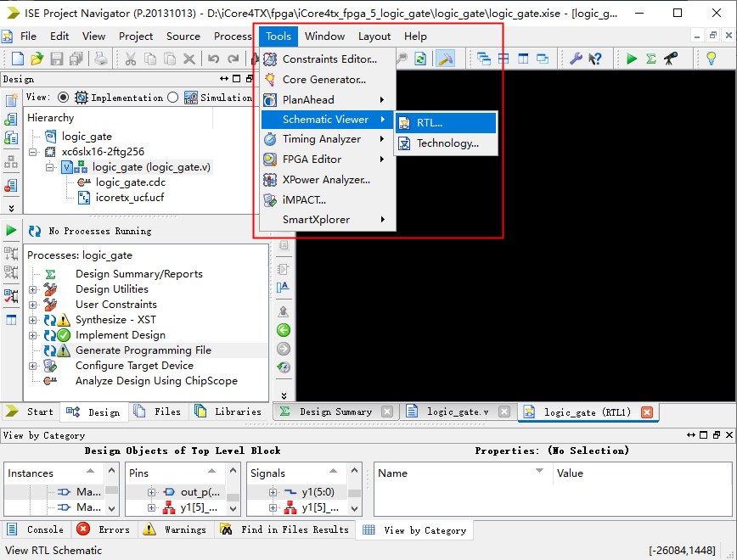Screen dimensions: 737x560
Task: Choose RTL... in the Schematic Viewer submenu
Action: coord(429,123)
